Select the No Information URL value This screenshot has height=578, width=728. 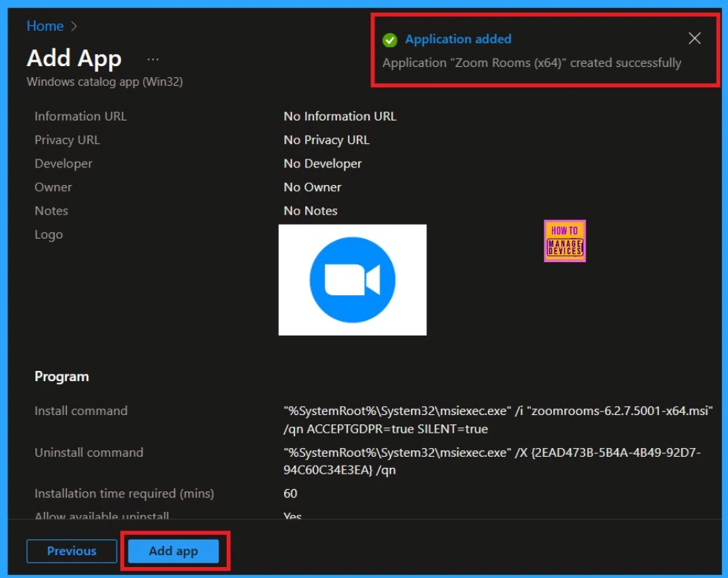click(x=340, y=116)
